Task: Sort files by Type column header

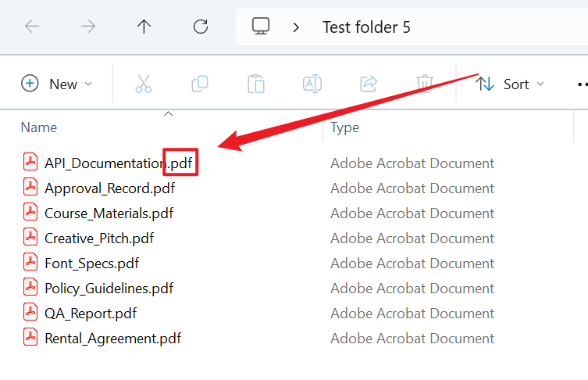Action: (344, 127)
